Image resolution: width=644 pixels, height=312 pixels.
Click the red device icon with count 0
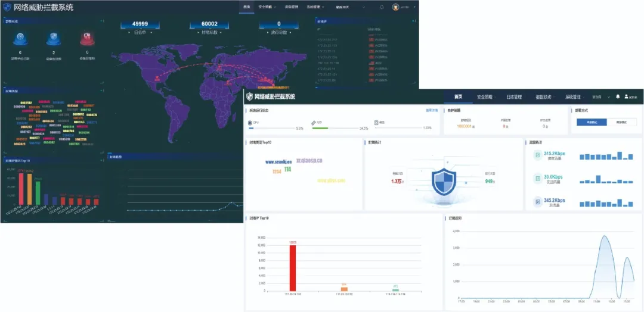(x=87, y=39)
